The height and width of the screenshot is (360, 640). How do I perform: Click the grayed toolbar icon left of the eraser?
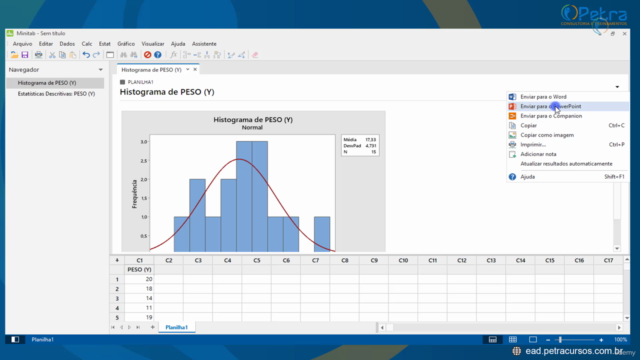coord(242,55)
